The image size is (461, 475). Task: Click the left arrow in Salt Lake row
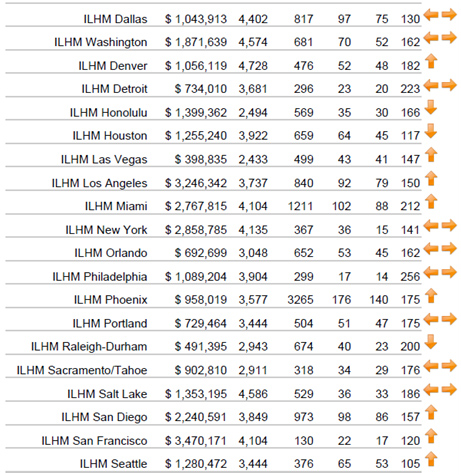click(431, 389)
